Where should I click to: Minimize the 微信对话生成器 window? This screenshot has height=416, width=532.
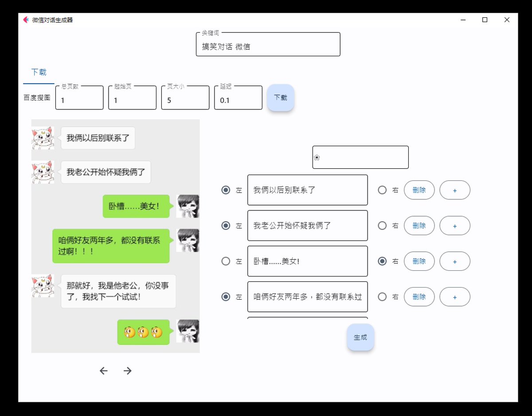[x=463, y=20]
